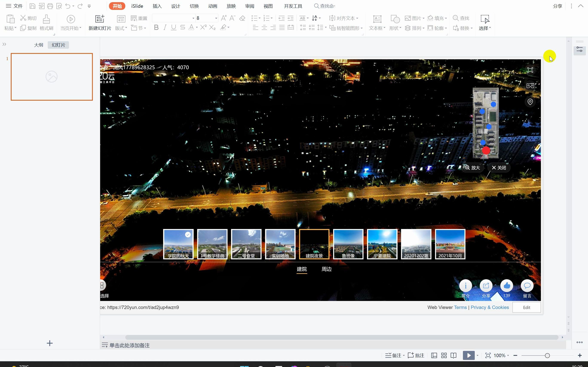The image size is (588, 367).
Task: Click the thumbs-up like icon showing 139
Action: point(506,286)
